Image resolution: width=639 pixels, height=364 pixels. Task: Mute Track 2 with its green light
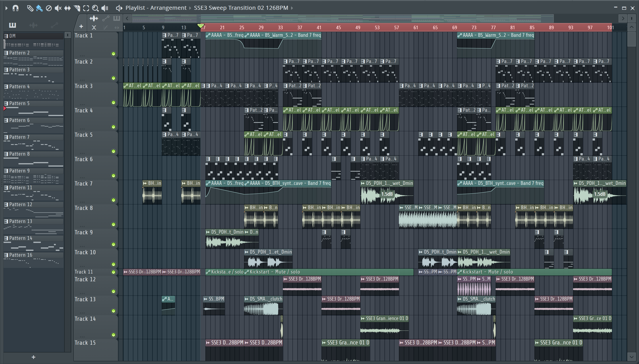point(113,78)
